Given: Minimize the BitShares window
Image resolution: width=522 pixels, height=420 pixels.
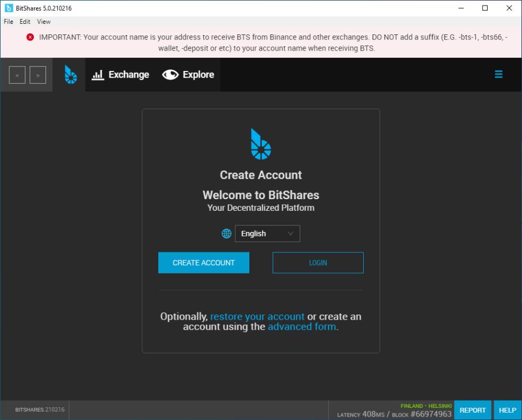Looking at the screenshot, I should 461,8.
